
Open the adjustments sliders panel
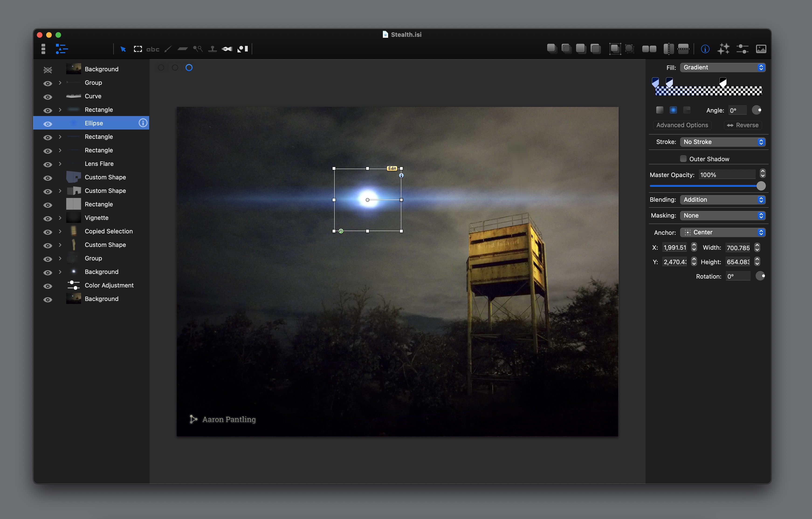click(742, 49)
